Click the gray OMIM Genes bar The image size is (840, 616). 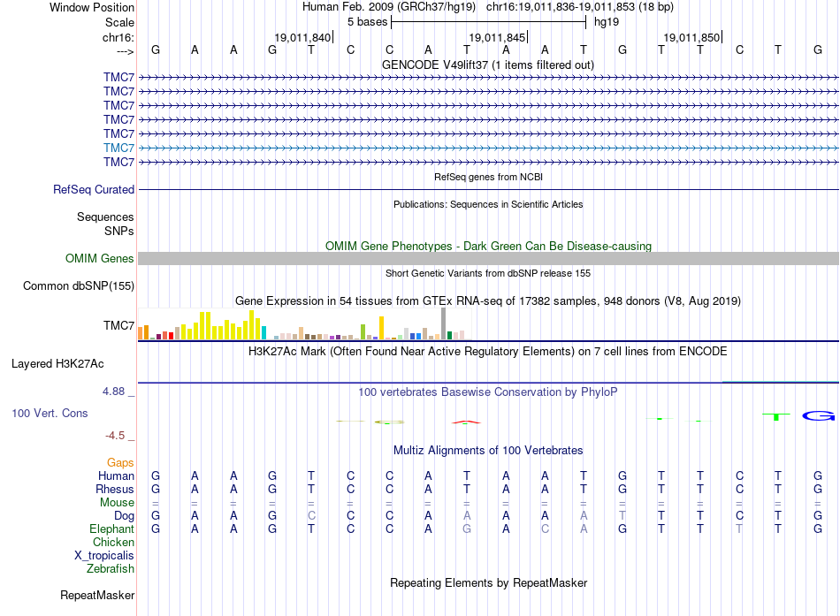(x=489, y=259)
